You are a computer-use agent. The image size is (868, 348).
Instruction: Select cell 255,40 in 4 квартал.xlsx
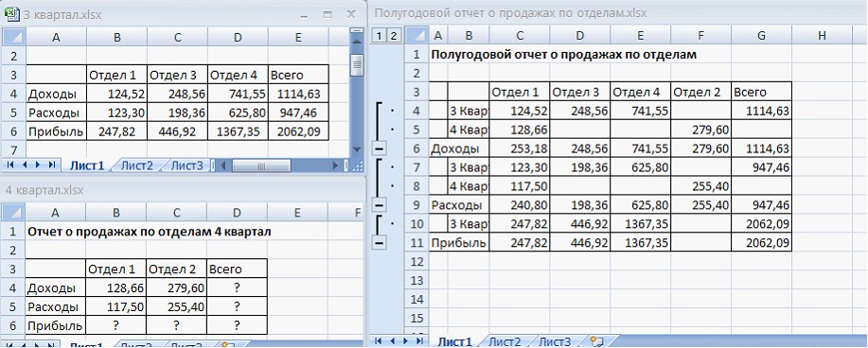click(x=177, y=306)
